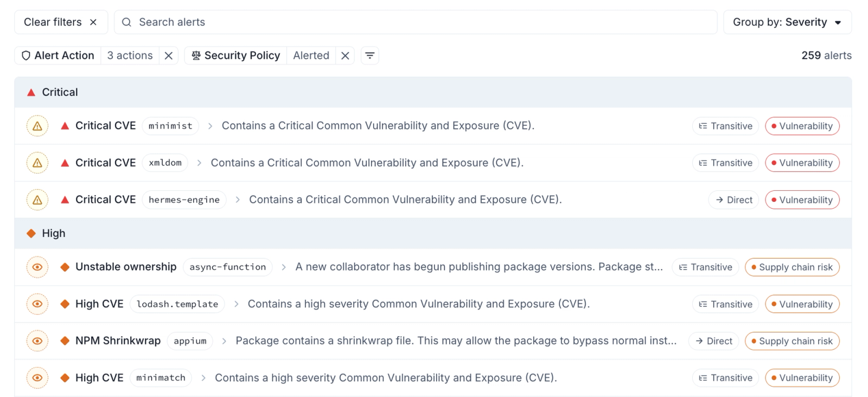The width and height of the screenshot is (868, 397).
Task: Click Vulnerability badge on minimist row
Action: point(802,126)
